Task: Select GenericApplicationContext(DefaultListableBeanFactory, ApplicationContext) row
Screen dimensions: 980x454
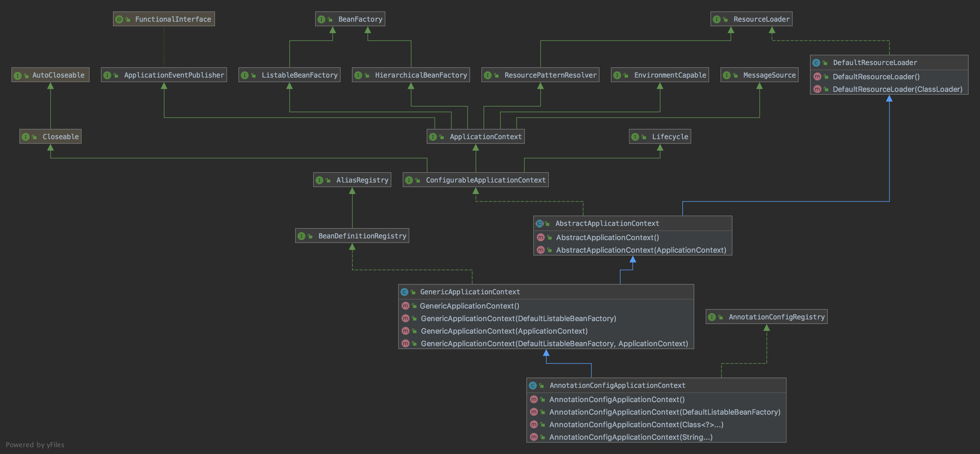Action: tap(546, 344)
